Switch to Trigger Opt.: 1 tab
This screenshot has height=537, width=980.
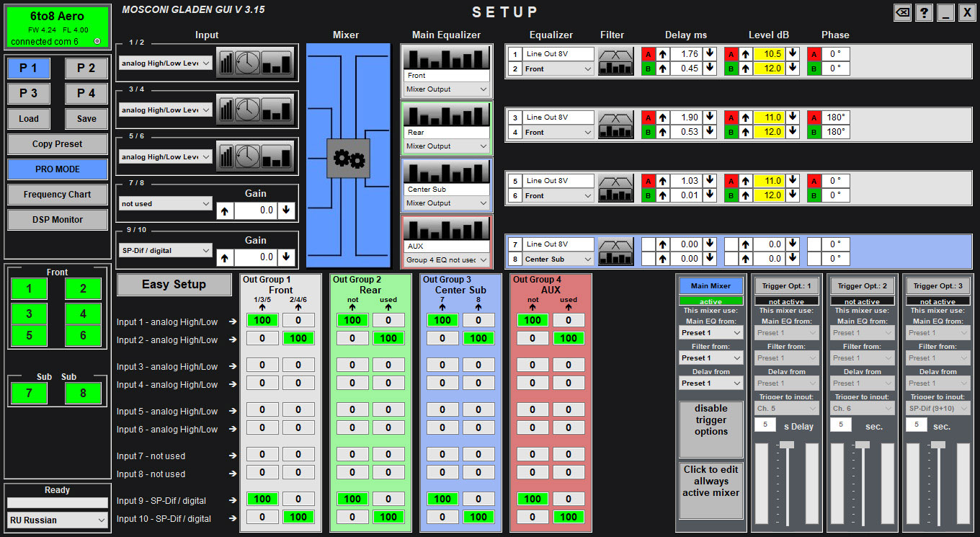[x=787, y=286]
